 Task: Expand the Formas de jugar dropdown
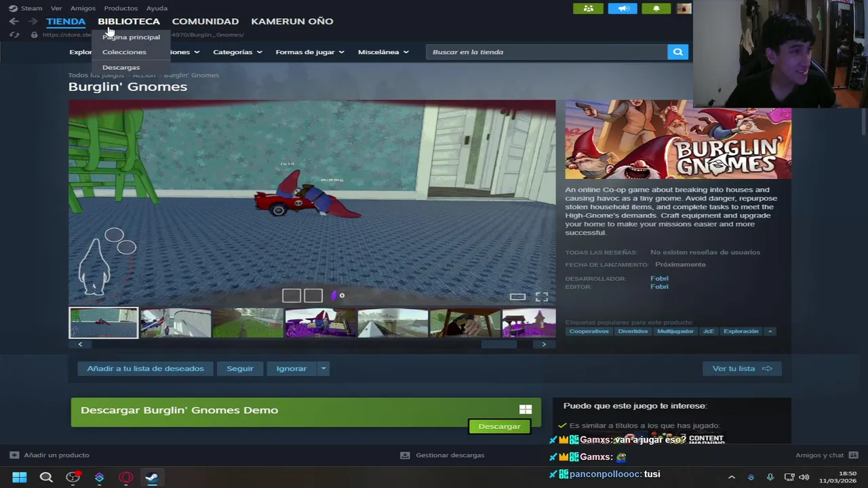click(310, 52)
